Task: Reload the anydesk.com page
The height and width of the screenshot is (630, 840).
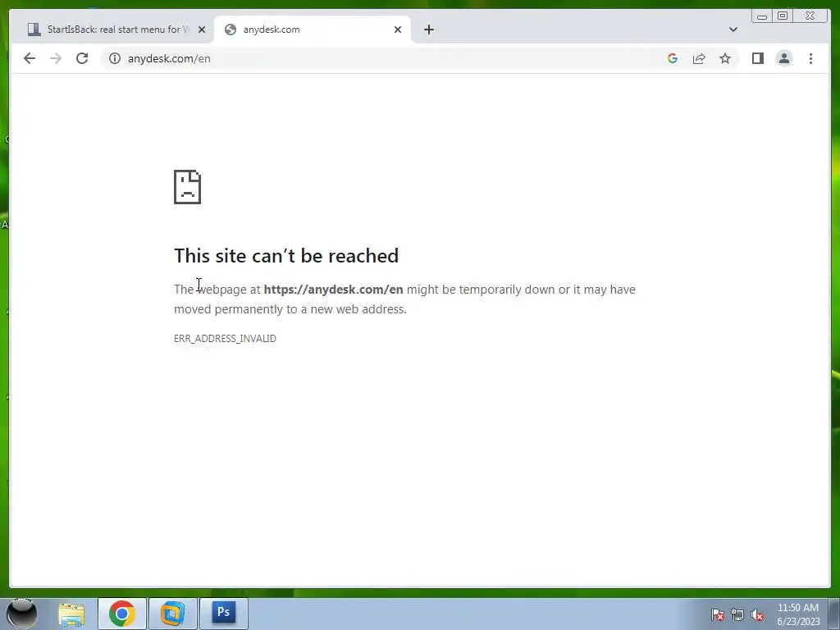Action: 82,58
